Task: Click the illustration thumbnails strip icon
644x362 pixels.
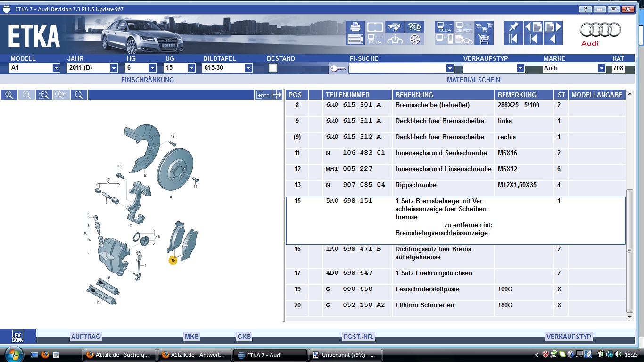Action: pos(263,95)
